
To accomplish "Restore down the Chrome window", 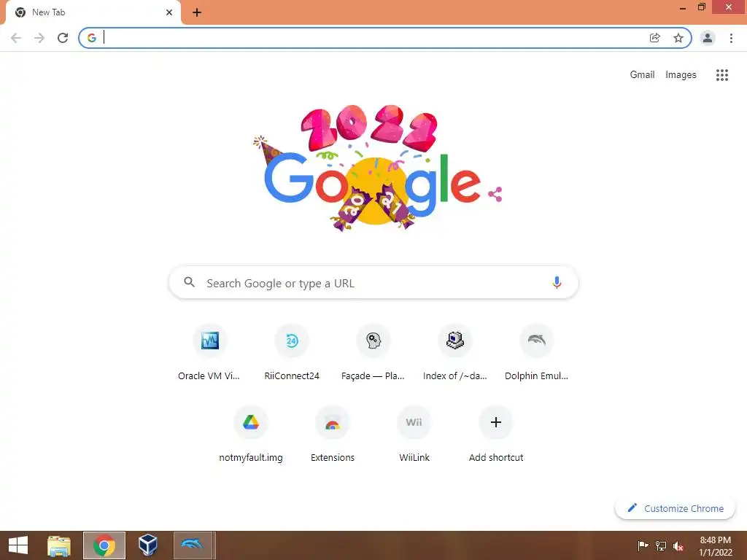I will tap(701, 7).
